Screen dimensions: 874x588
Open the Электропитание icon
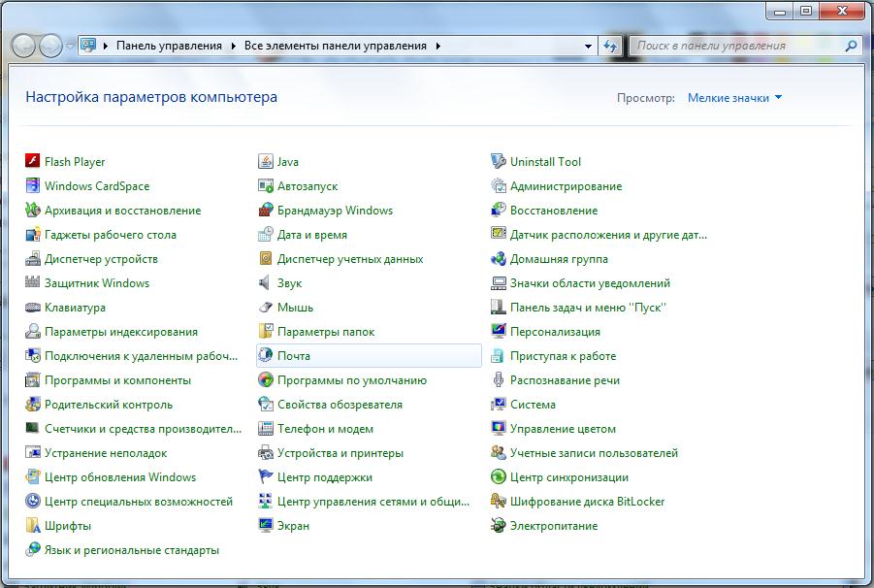(x=499, y=526)
